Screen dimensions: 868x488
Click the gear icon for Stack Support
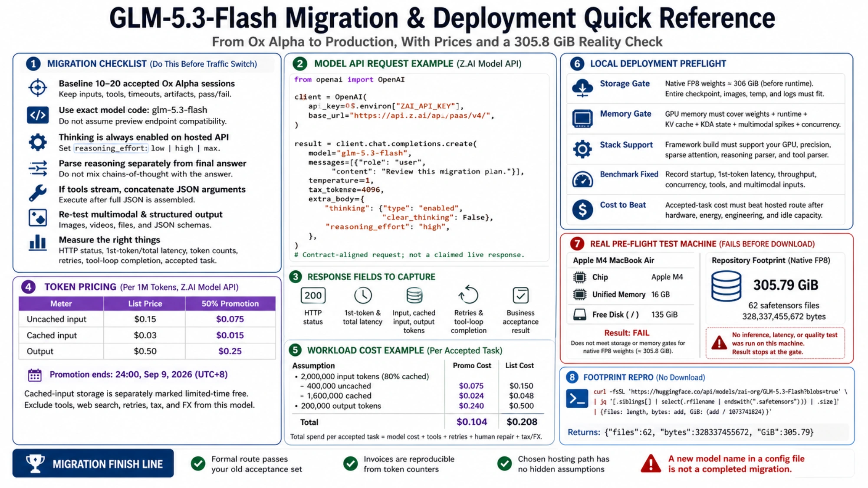[582, 149]
